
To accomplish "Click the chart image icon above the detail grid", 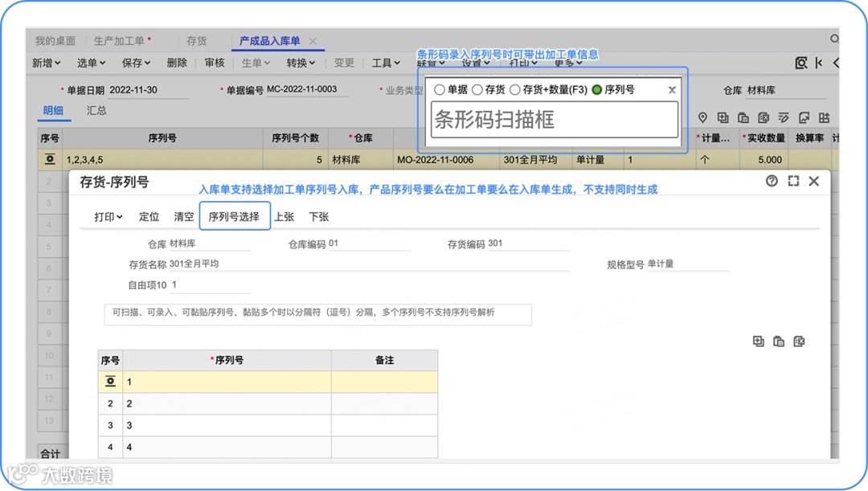I will (804, 117).
